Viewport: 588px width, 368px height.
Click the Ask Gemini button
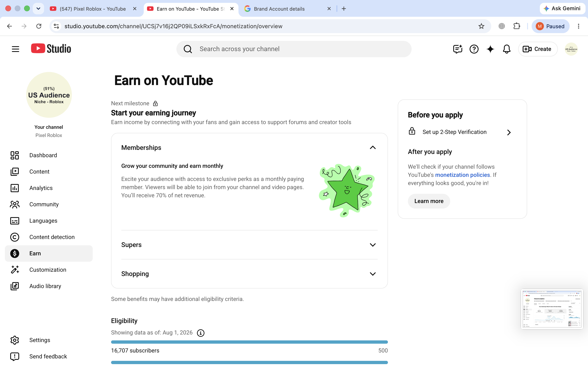coord(562,9)
